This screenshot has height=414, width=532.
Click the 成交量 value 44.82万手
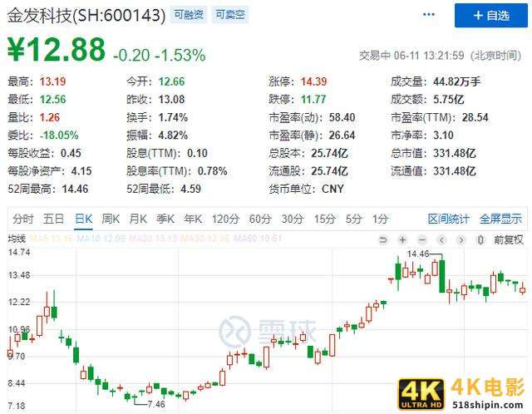pyautogui.click(x=456, y=81)
